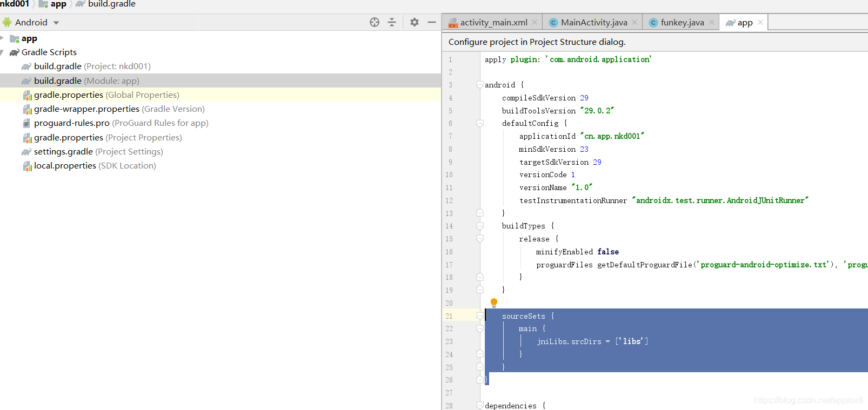Click the funkey.java class icon on tab
This screenshot has width=868, height=410.
[x=653, y=23]
